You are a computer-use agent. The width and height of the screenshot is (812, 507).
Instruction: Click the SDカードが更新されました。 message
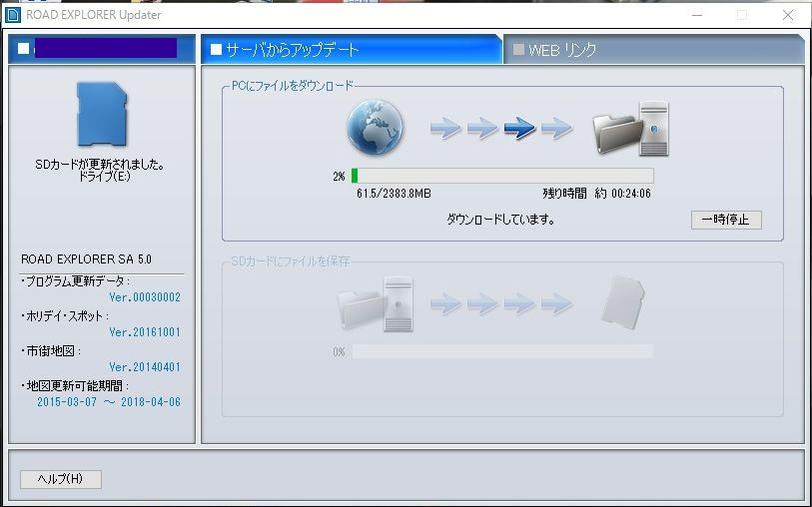click(x=101, y=165)
